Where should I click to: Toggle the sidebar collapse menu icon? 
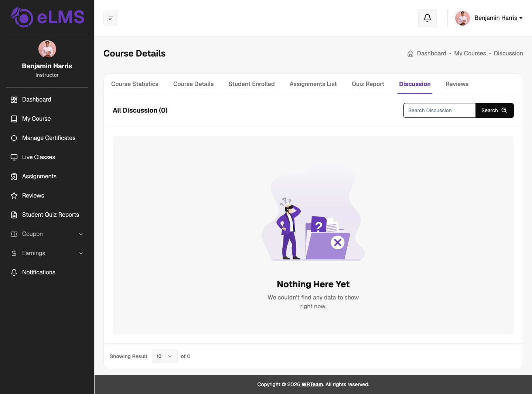point(111,18)
